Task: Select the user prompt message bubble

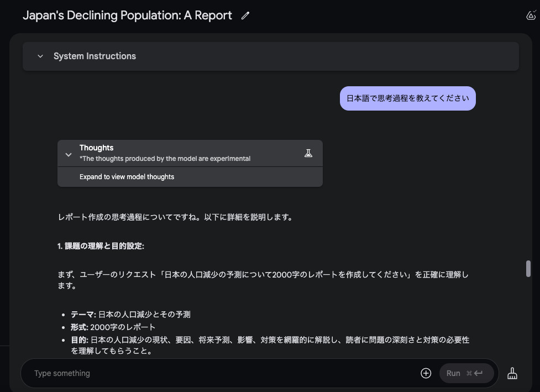Action: pos(407,98)
